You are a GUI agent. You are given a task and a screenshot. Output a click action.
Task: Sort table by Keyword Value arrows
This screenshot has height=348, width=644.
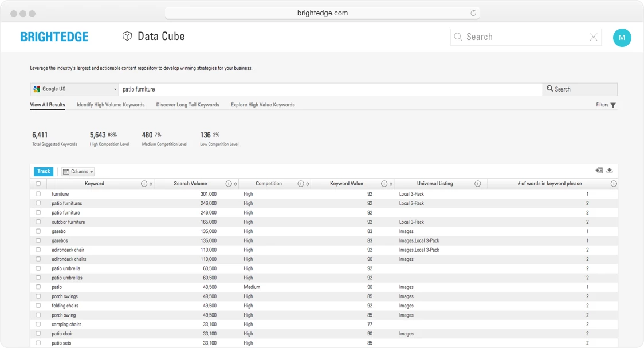click(391, 184)
